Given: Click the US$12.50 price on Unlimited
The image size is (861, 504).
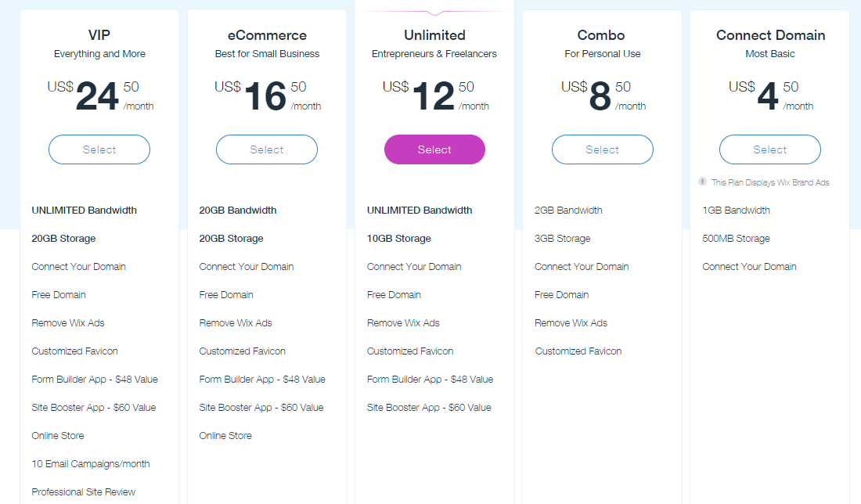Looking at the screenshot, I should 434,95.
